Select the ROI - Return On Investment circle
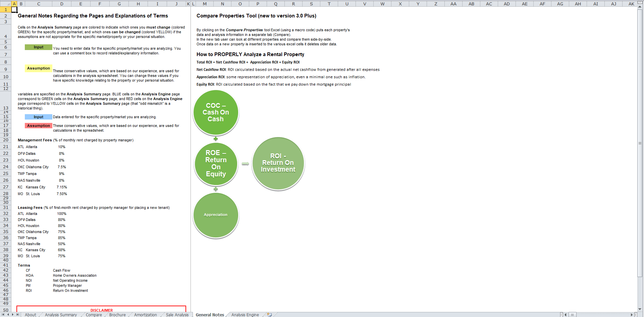The image size is (644, 317). [x=278, y=163]
